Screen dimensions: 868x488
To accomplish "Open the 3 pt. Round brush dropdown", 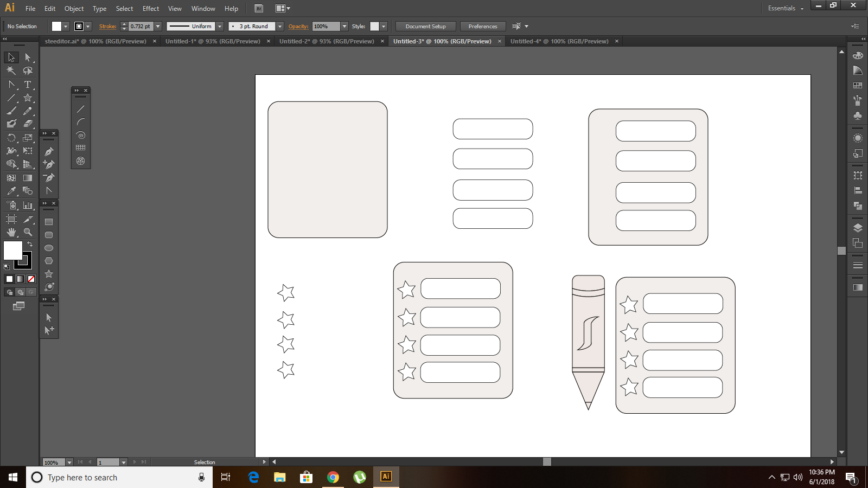I will (280, 26).
